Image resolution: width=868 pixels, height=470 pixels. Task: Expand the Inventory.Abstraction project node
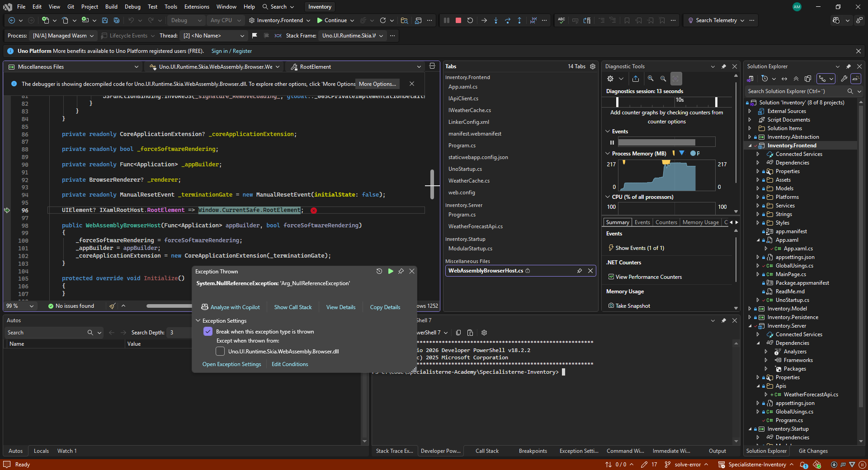750,137
